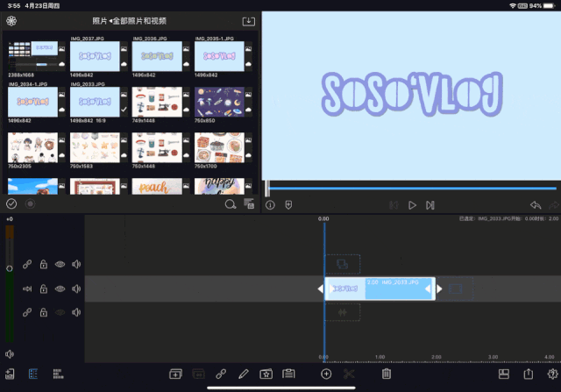
Task: Toggle insert mode icon on the main track
Action: pyautogui.click(x=27, y=289)
